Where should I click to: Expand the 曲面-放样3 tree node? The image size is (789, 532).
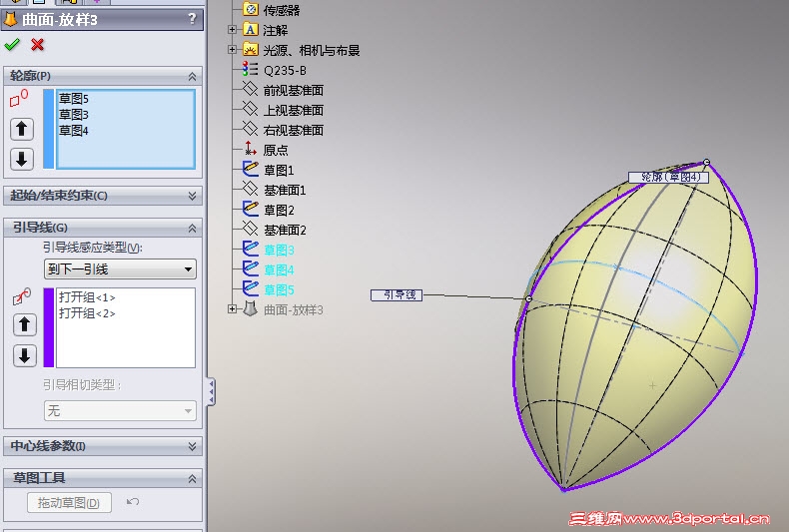pos(232,308)
